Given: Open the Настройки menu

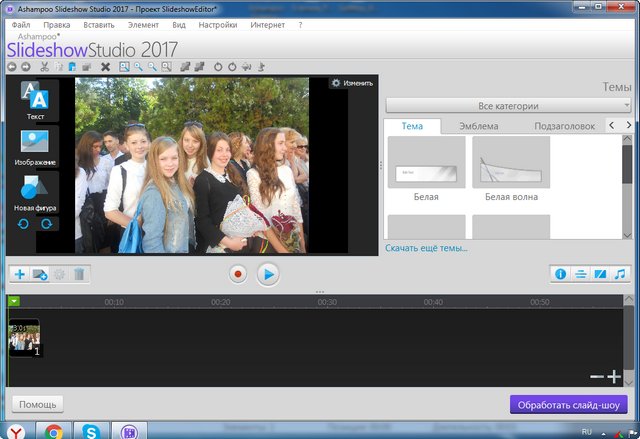Looking at the screenshot, I should pyautogui.click(x=218, y=25).
